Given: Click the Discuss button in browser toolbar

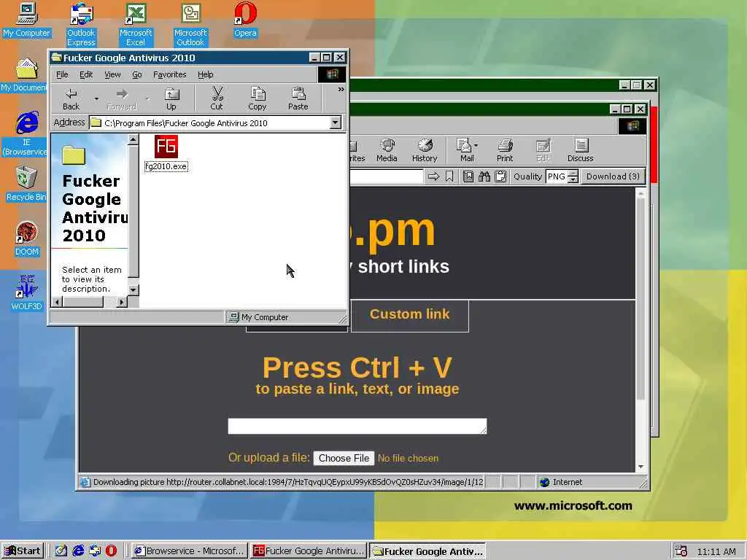Looking at the screenshot, I should coord(580,150).
